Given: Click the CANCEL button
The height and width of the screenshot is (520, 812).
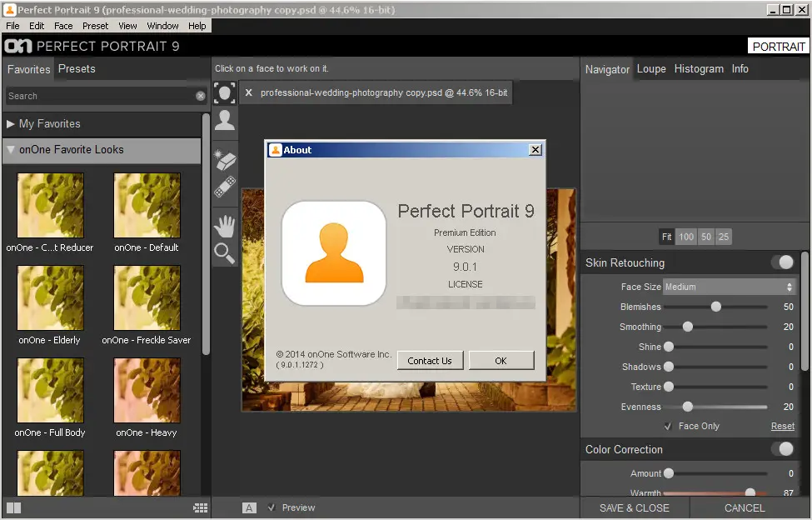Looking at the screenshot, I should point(745,508).
